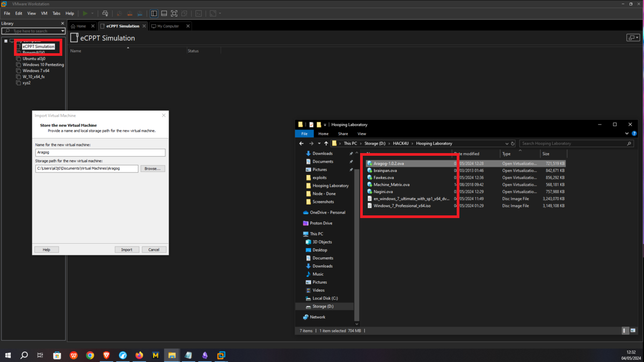Click Cancel in Import Virtual Machine dialog
The height and width of the screenshot is (362, 644).
click(x=154, y=250)
